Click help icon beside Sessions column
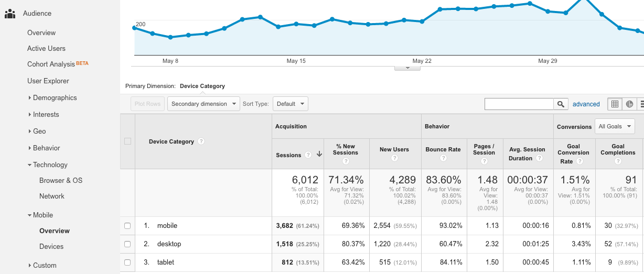Image resolution: width=644 pixels, height=274 pixels. [308, 155]
